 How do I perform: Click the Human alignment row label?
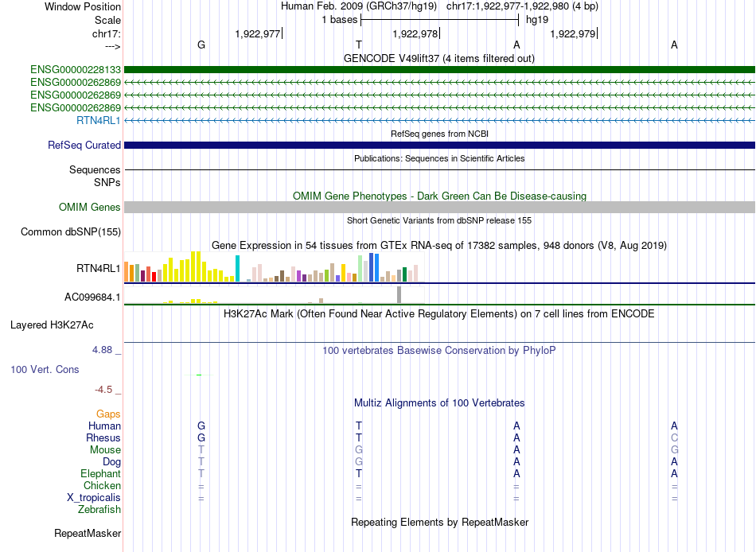(x=104, y=426)
